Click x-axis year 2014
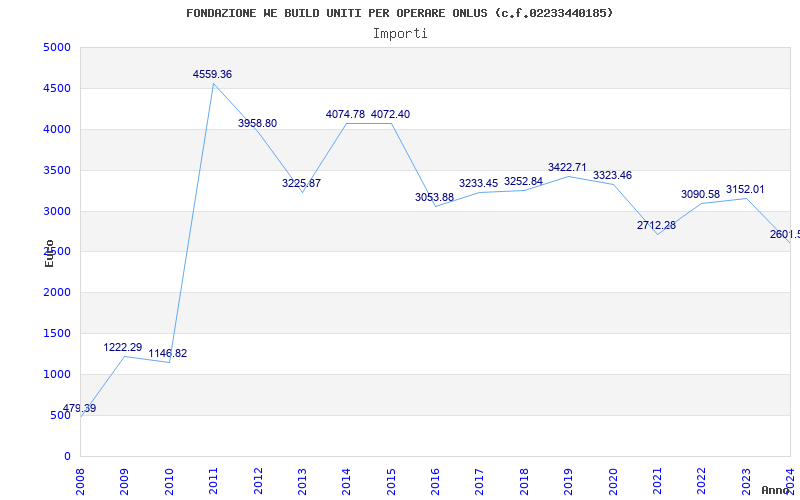The image size is (800, 500). click(347, 481)
